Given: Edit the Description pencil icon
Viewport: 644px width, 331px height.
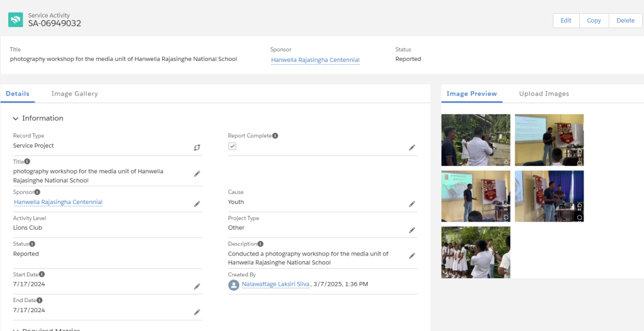Looking at the screenshot, I should tap(412, 256).
